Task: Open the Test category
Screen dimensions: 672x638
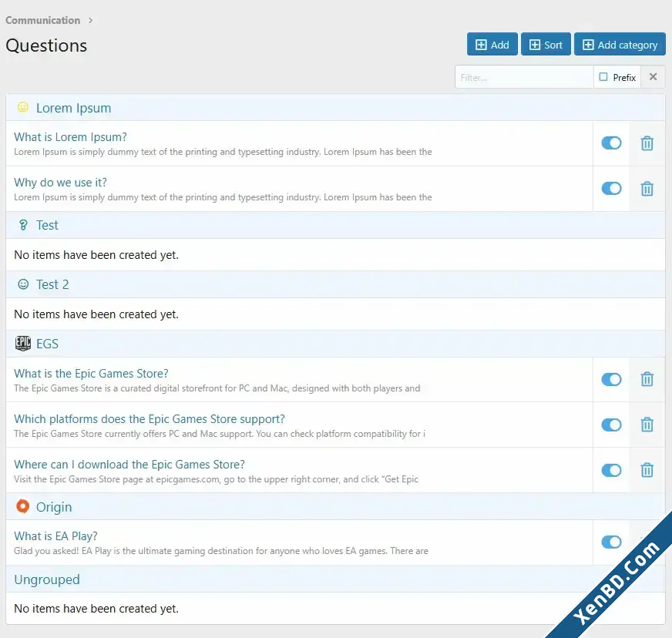Action: pos(47,225)
